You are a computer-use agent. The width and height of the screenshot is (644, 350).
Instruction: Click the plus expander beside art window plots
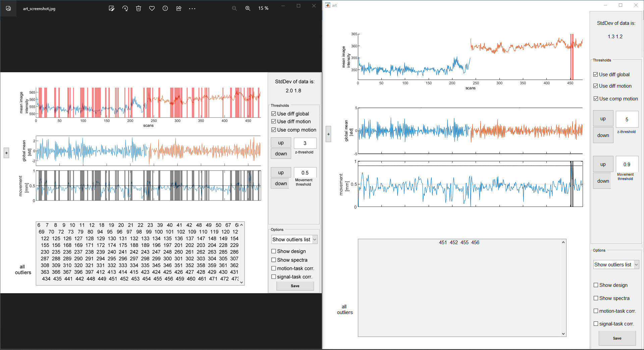point(328,134)
